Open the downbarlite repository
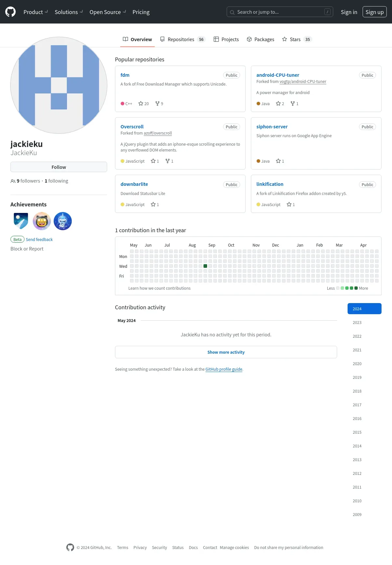This screenshot has width=392, height=565. point(134,184)
